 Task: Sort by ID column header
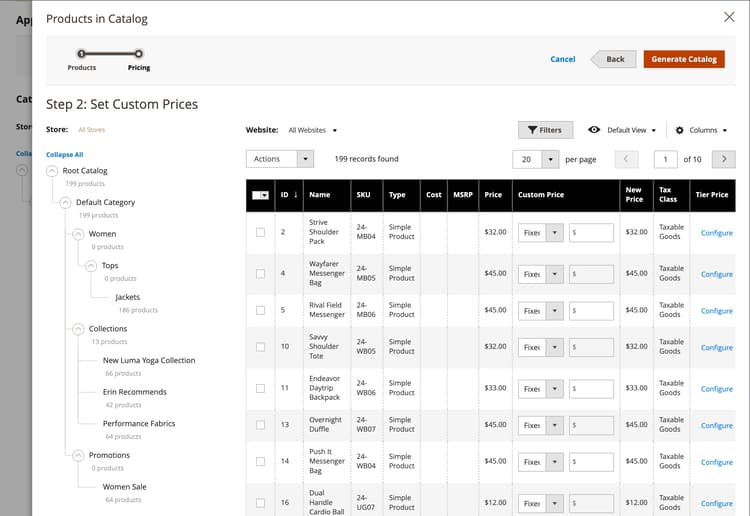click(289, 195)
